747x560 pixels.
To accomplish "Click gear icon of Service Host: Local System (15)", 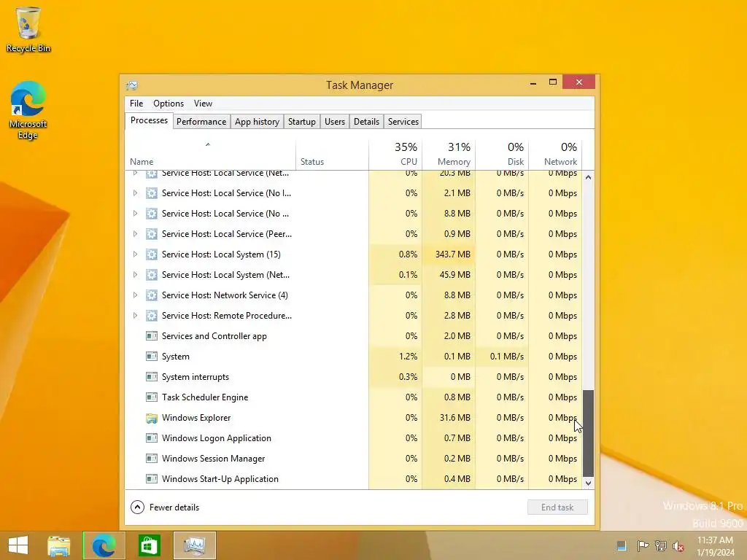I will (152, 254).
